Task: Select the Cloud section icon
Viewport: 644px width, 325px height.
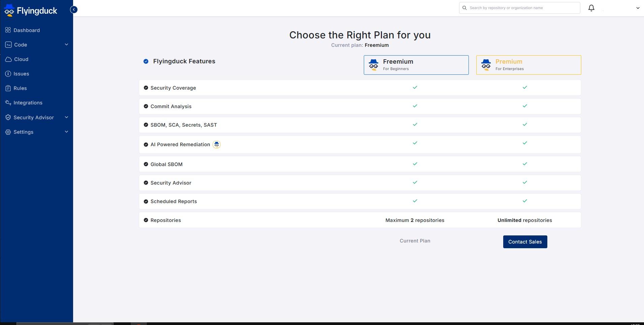Action: pyautogui.click(x=8, y=59)
